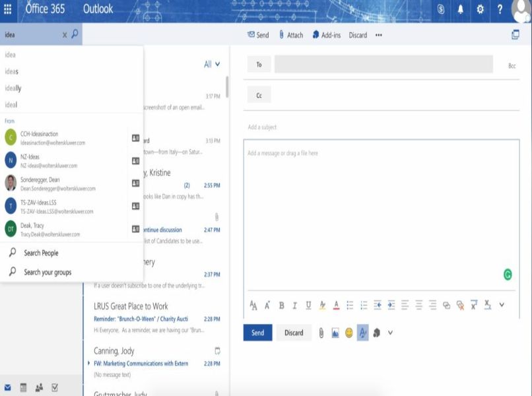
Task: Select Search People in the suggestions
Action: [42, 253]
